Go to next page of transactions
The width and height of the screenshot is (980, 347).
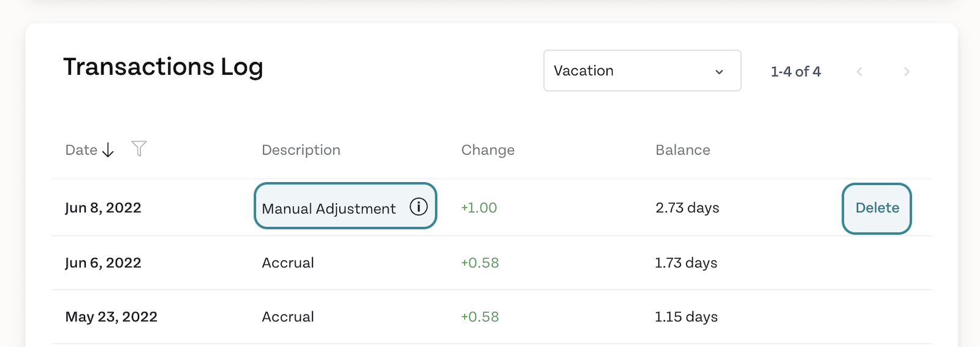pyautogui.click(x=907, y=72)
